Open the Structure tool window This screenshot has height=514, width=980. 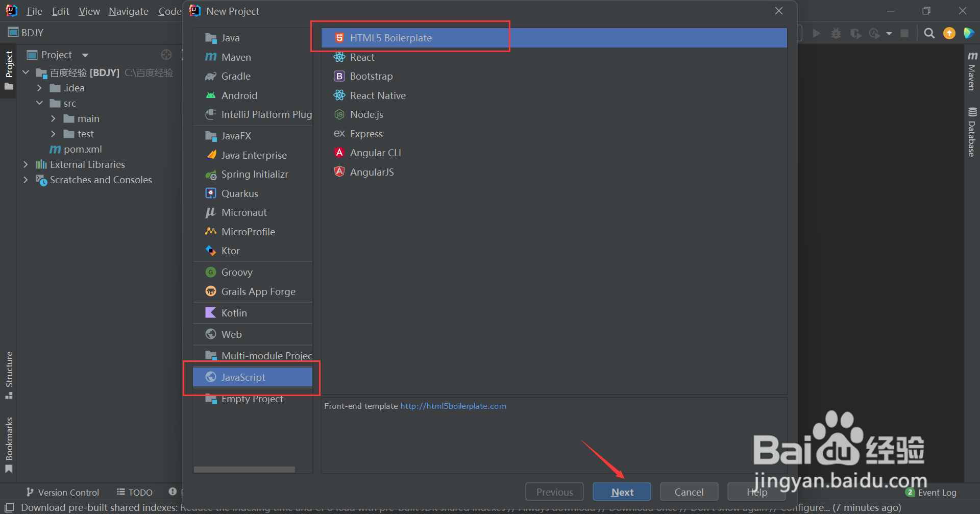pos(9,375)
